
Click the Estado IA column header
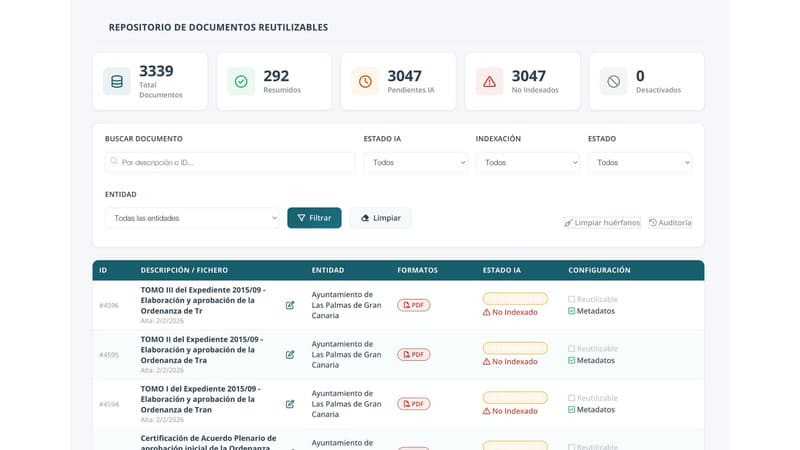pos(502,270)
